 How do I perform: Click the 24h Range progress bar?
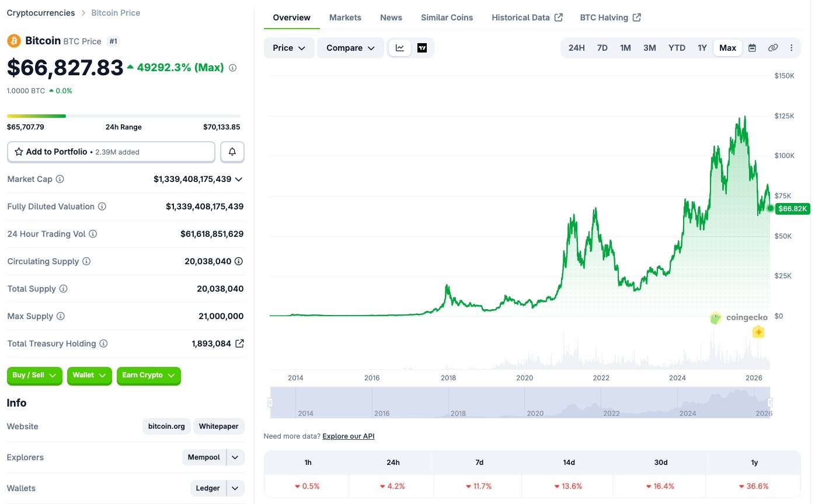click(x=124, y=116)
